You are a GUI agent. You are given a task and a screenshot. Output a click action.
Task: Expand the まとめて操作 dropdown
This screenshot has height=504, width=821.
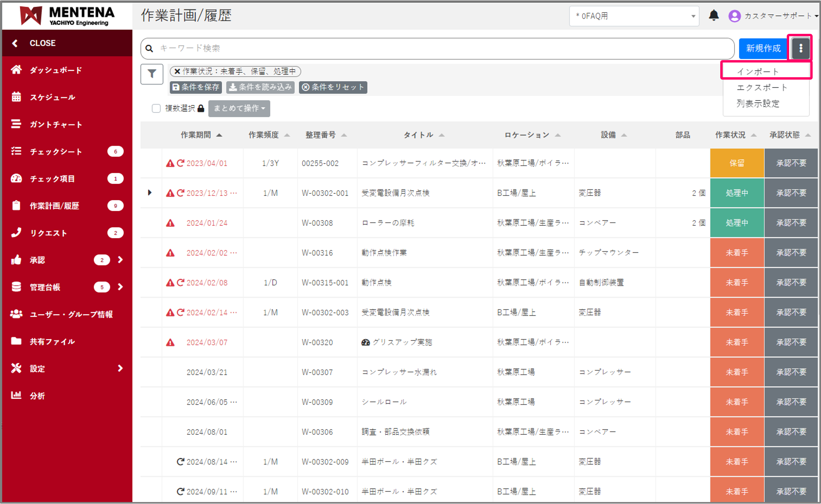coord(239,108)
